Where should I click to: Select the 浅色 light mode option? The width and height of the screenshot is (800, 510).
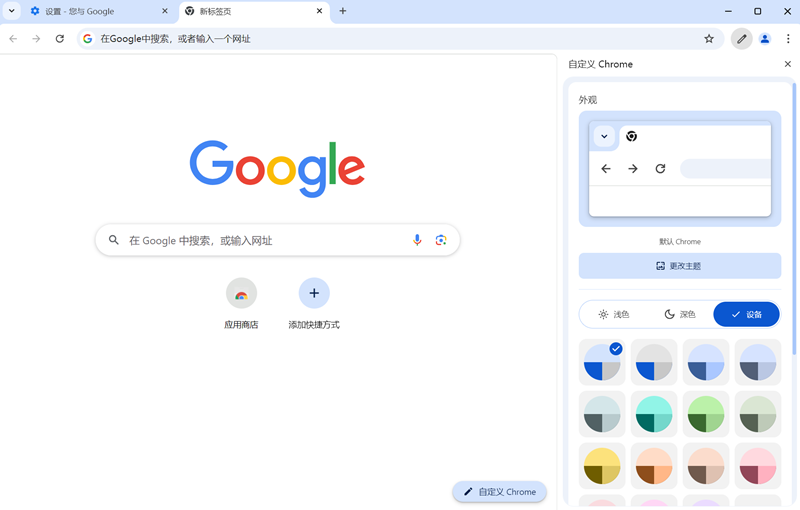pyautogui.click(x=613, y=314)
